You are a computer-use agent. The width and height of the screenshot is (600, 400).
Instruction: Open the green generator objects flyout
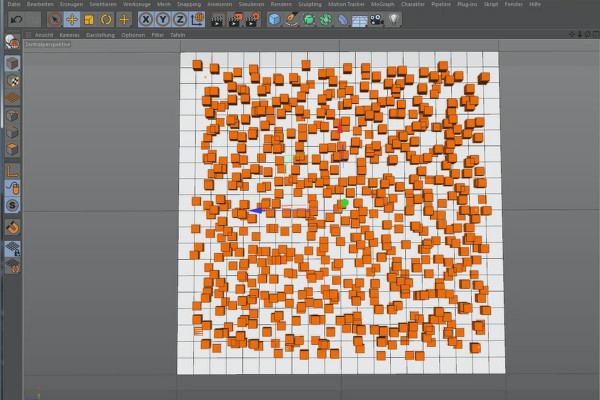click(309, 20)
